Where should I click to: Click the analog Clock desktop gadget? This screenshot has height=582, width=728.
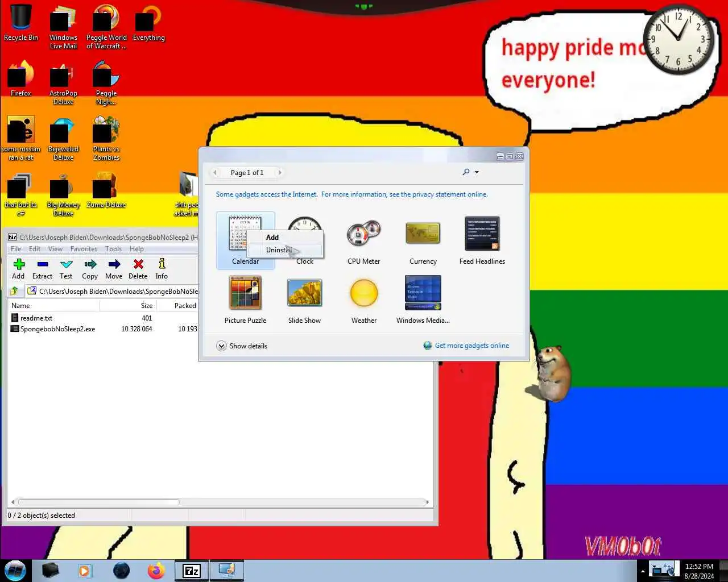point(678,40)
